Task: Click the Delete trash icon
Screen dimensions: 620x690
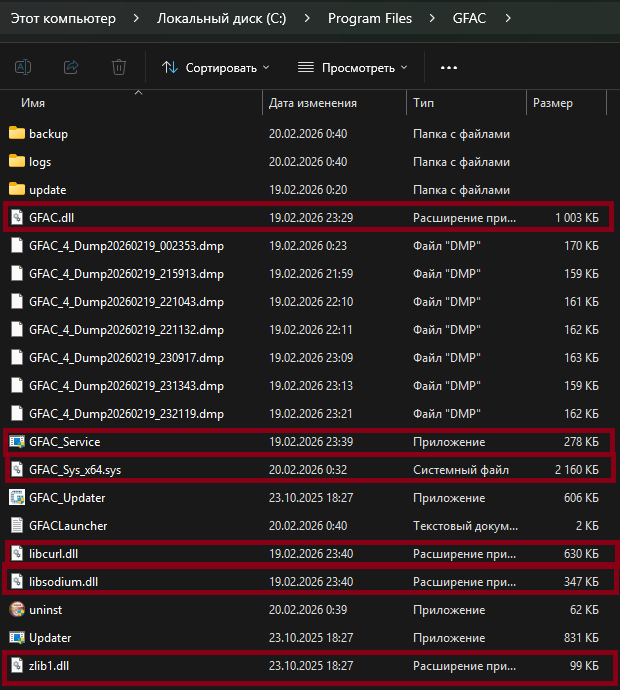Action: point(119,67)
